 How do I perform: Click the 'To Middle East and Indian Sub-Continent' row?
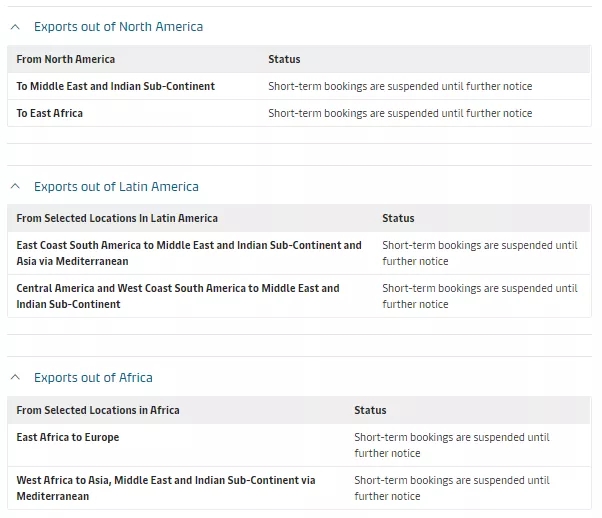click(x=116, y=87)
